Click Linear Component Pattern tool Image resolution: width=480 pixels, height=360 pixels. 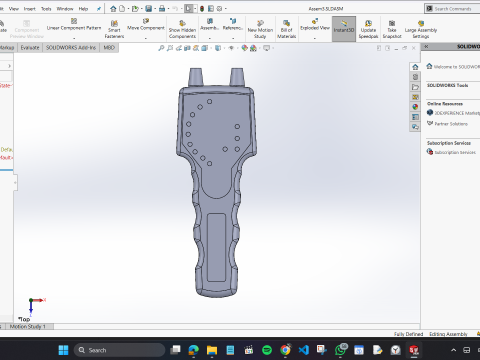click(x=74, y=25)
